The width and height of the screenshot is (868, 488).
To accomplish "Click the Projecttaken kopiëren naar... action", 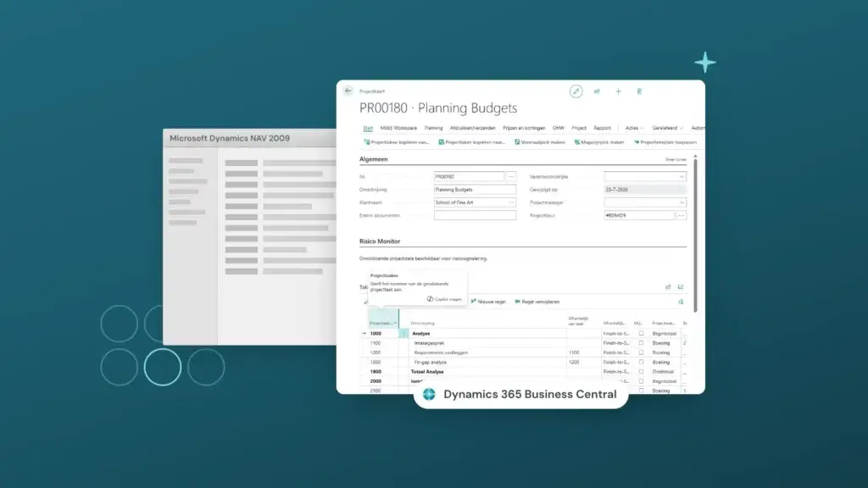I will [x=471, y=142].
